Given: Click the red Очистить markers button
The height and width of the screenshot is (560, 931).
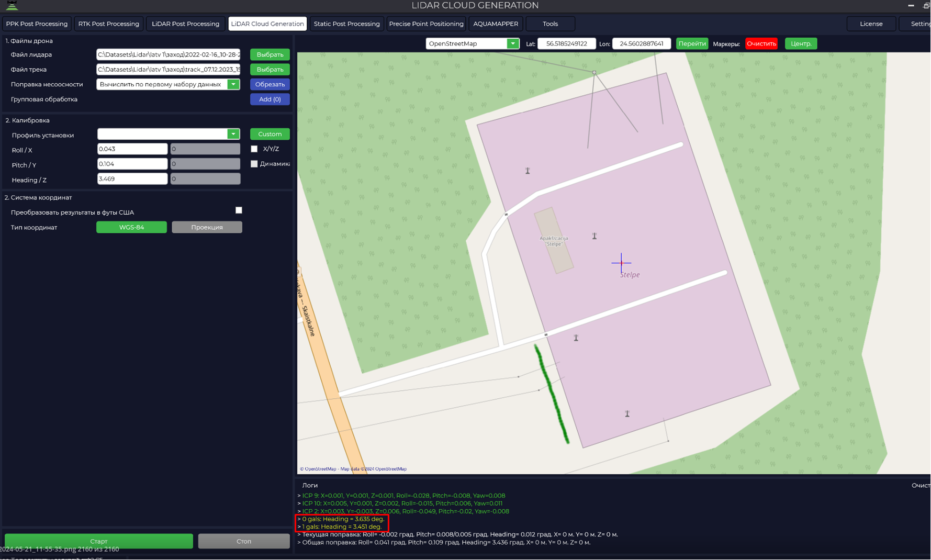Looking at the screenshot, I should coord(761,43).
